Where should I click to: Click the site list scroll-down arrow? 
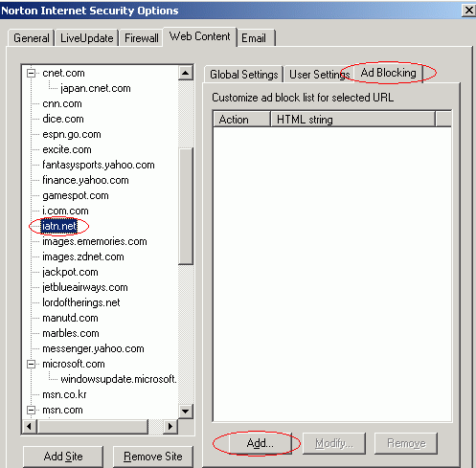point(186,411)
